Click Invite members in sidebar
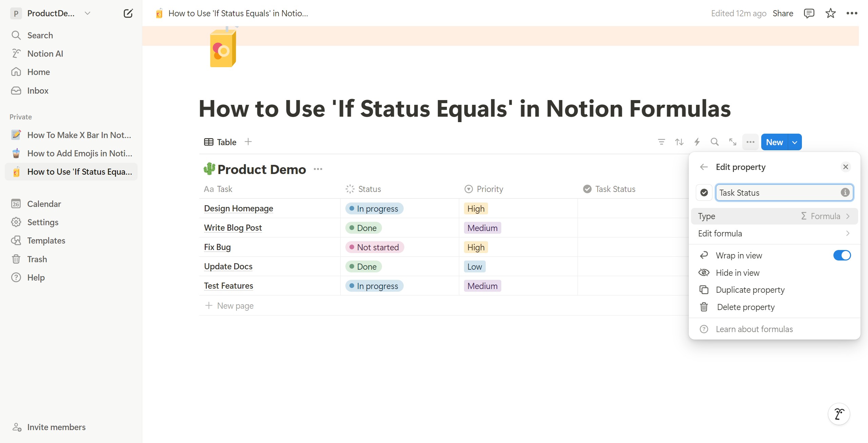This screenshot has height=443, width=868. (71, 427)
